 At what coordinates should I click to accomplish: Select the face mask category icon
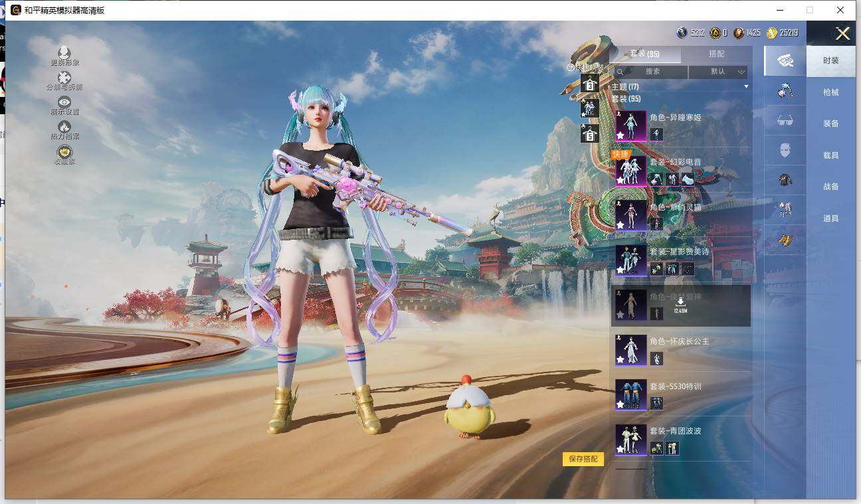785,150
